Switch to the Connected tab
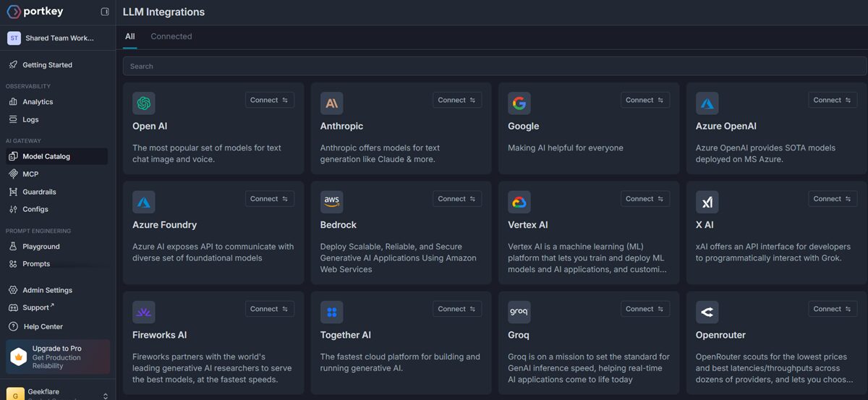Image resolution: width=868 pixels, height=400 pixels. [171, 36]
